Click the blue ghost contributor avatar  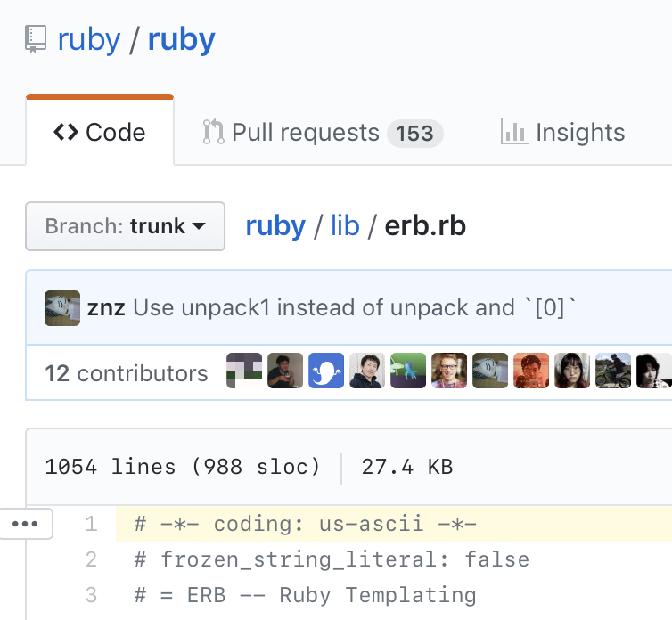click(x=326, y=371)
